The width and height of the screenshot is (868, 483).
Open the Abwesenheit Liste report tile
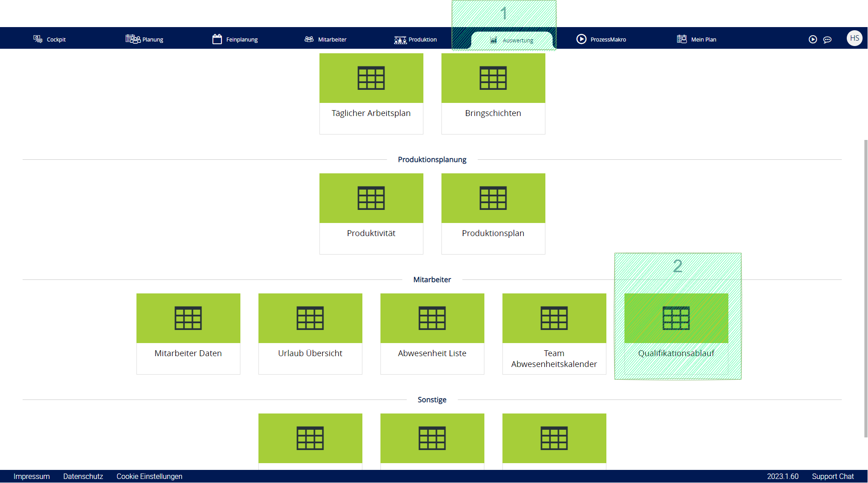pyautogui.click(x=432, y=334)
